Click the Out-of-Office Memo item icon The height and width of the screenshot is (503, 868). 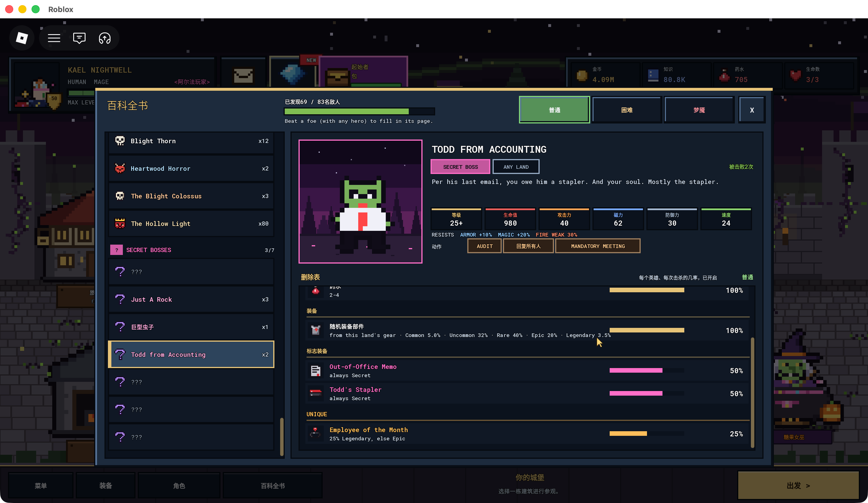(315, 370)
